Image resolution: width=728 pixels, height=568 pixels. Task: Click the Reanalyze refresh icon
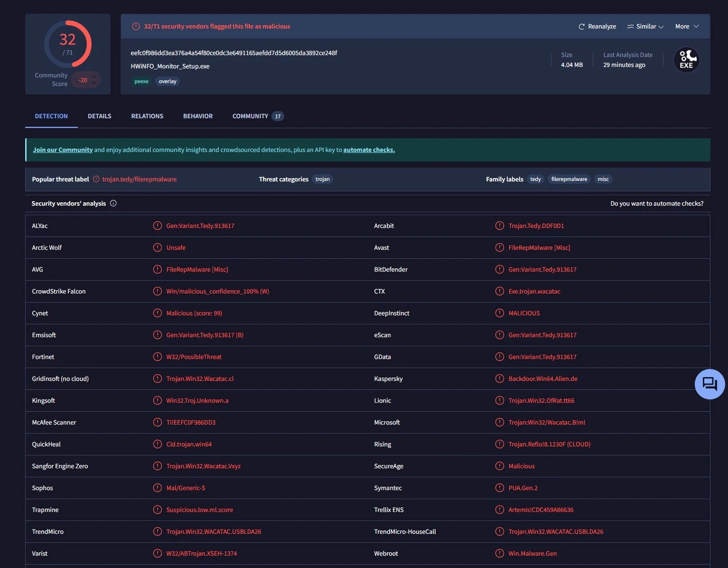point(581,27)
